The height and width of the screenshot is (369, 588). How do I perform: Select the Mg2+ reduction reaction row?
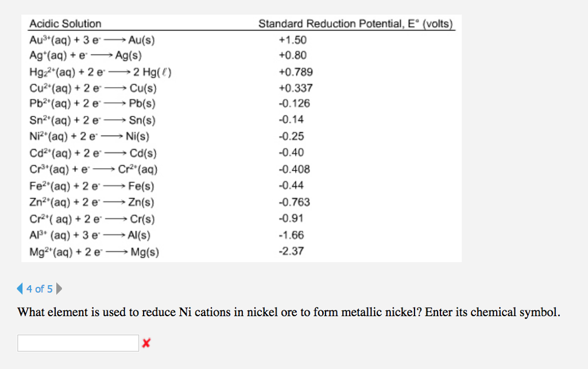(94, 252)
